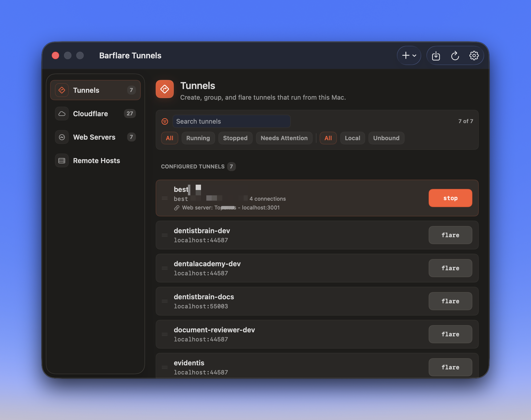Screen dimensions: 531x420
Task: Flare the document-reviewer-dev tunnel
Action: (450, 334)
